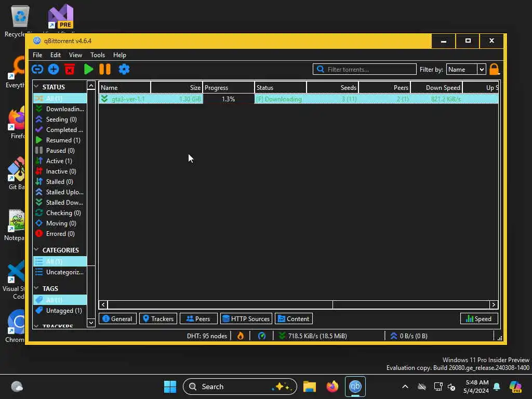Select the Checking (0) status filter
Viewport: 532px width, 399px height.
tap(60, 212)
